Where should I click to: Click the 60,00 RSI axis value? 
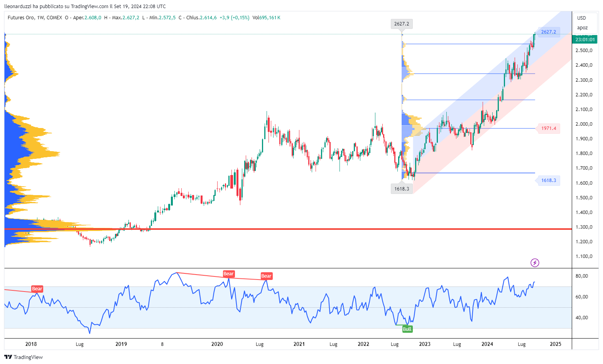(x=582, y=297)
